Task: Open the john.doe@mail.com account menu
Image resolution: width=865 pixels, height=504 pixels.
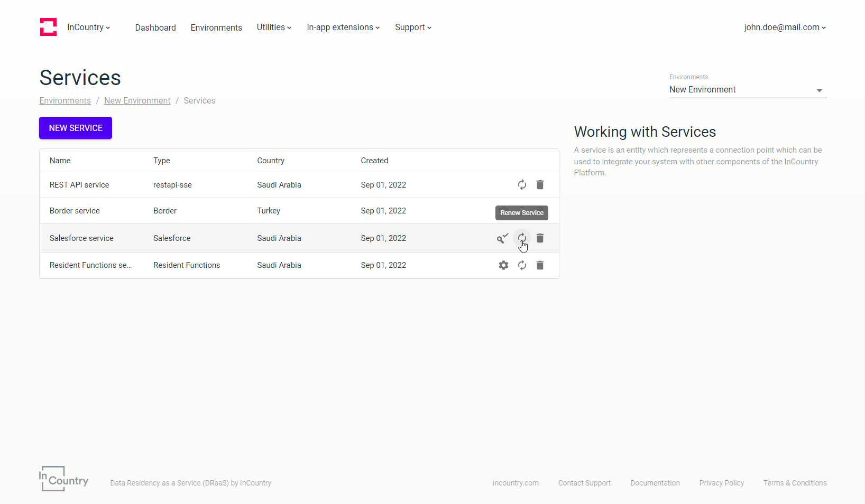Action: pos(785,27)
